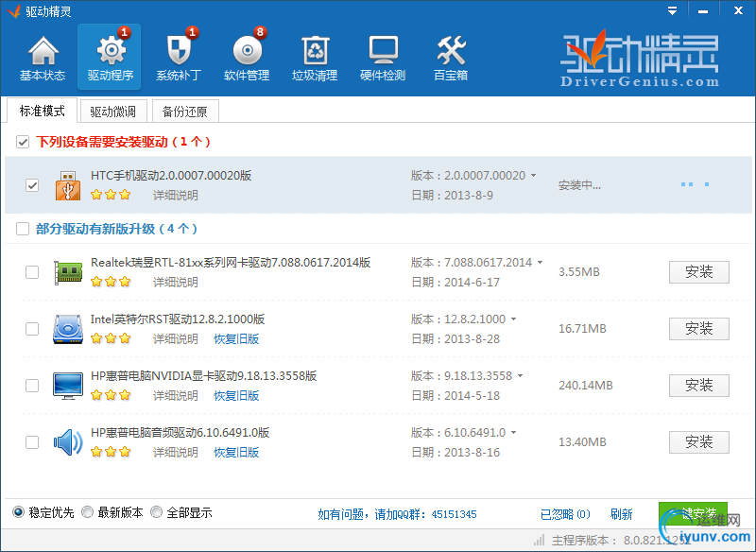Install the Intel RST driver
This screenshot has height=552, width=756.
click(698, 329)
